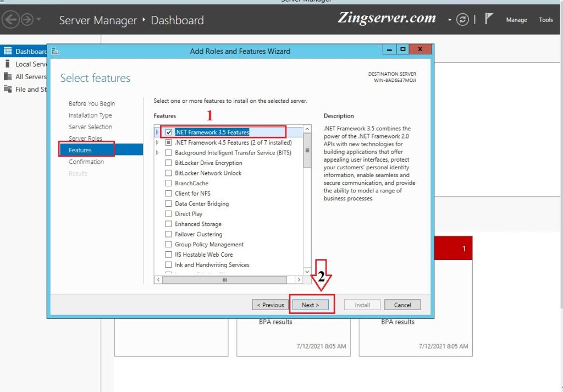
Task: Select Group Policy Management feature label
Action: 209,245
